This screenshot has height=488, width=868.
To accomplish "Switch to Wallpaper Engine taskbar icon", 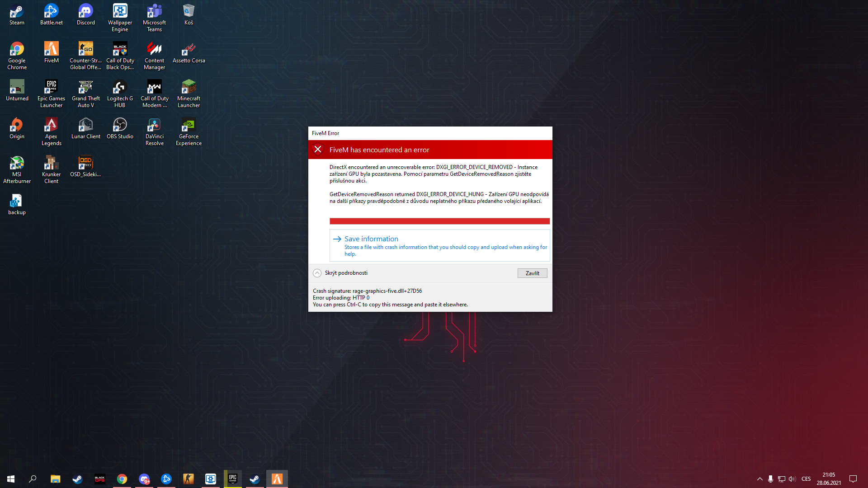I will coord(210,479).
